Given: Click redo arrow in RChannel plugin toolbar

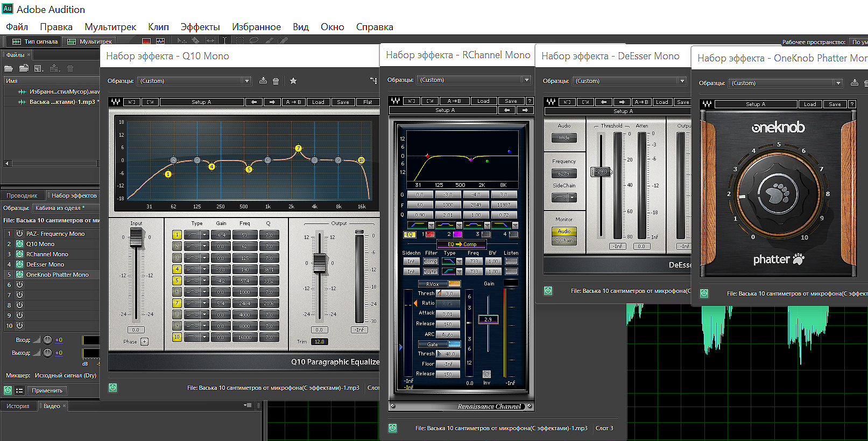Looking at the screenshot, I should click(x=430, y=101).
